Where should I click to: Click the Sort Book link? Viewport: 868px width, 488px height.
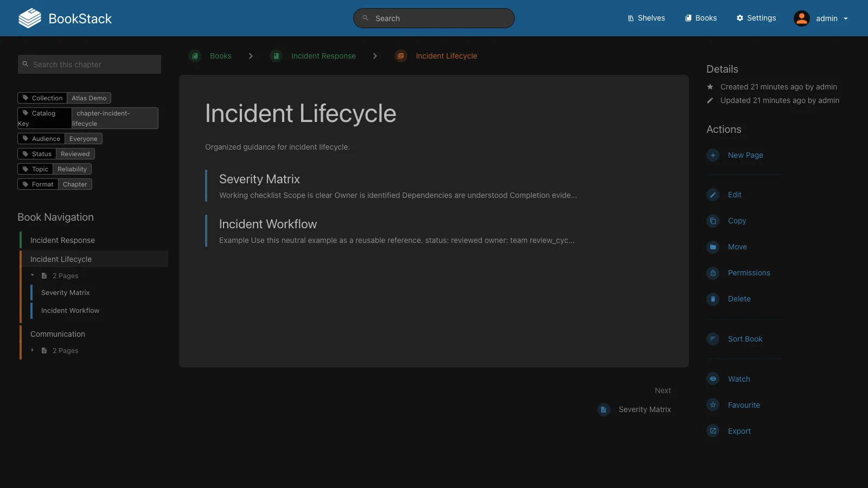(745, 339)
